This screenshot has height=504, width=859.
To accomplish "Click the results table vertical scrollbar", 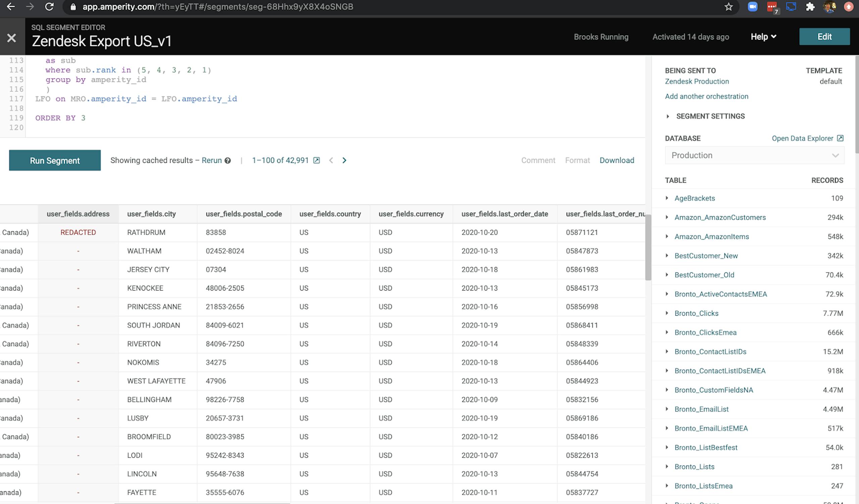I will coord(648,248).
